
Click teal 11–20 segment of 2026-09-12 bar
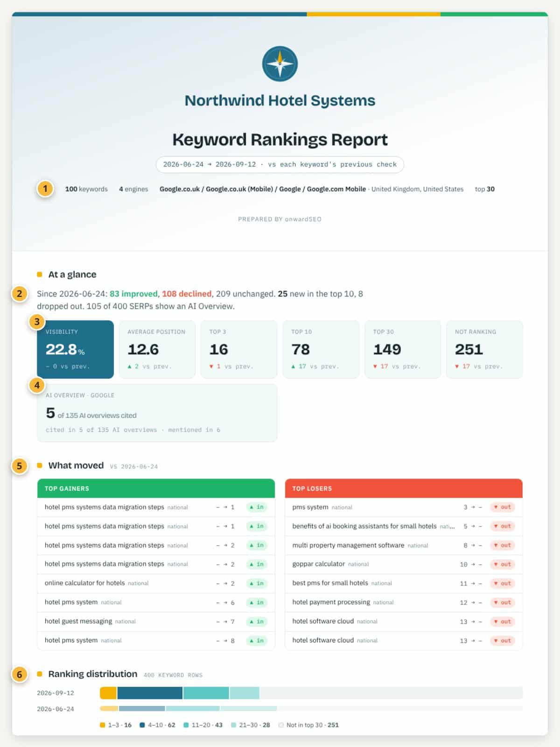click(x=206, y=693)
